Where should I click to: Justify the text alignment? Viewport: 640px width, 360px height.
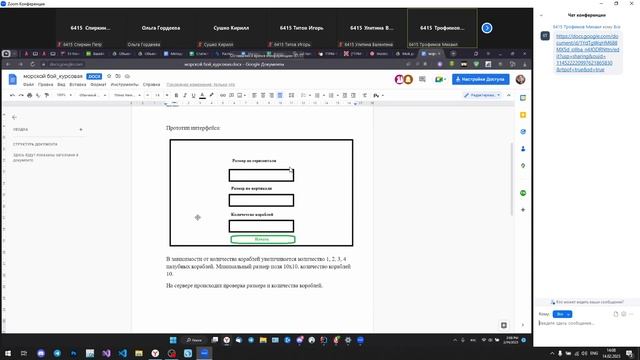click(280, 95)
